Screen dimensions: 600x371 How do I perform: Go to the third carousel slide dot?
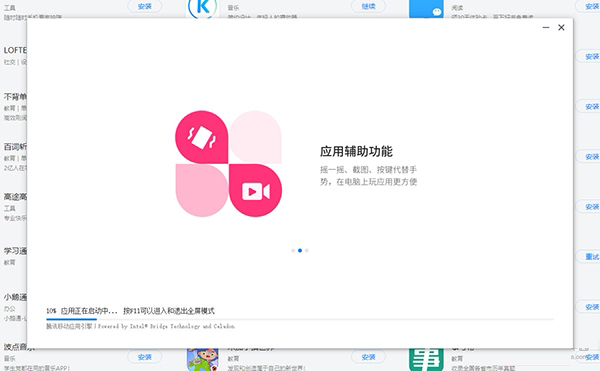(x=307, y=251)
